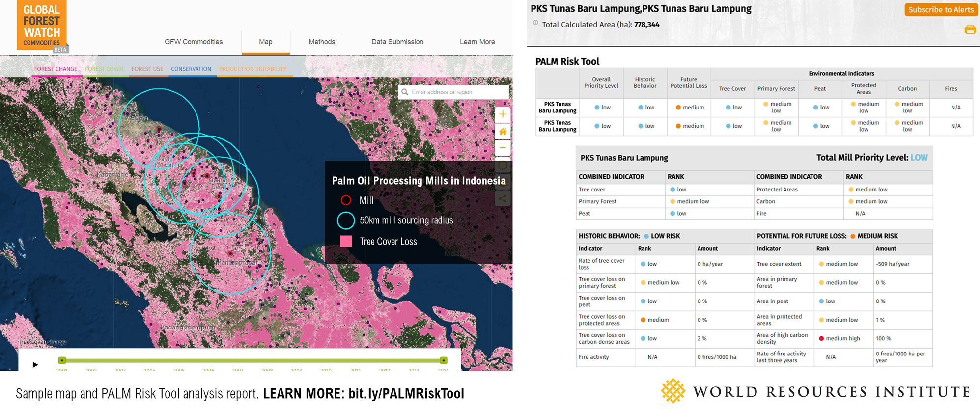Switch to the FOREST COVER layer tab
This screenshot has width=980, height=410.
pyautogui.click(x=104, y=69)
